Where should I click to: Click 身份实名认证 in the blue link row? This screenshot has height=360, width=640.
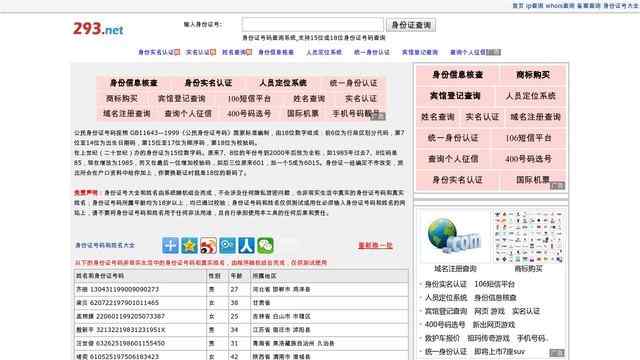pyautogui.click(x=156, y=52)
